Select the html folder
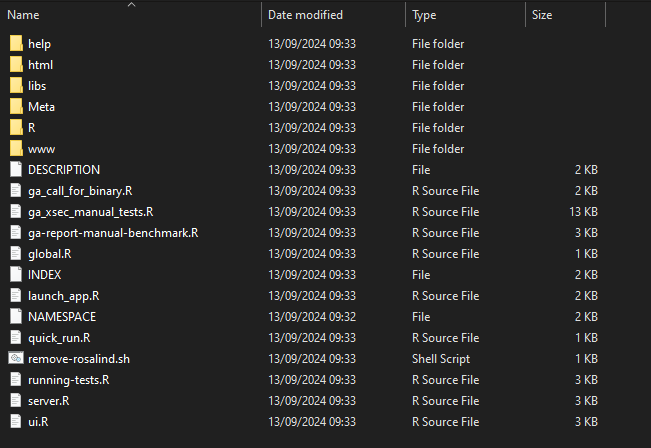The height and width of the screenshot is (448, 651). 40,65
